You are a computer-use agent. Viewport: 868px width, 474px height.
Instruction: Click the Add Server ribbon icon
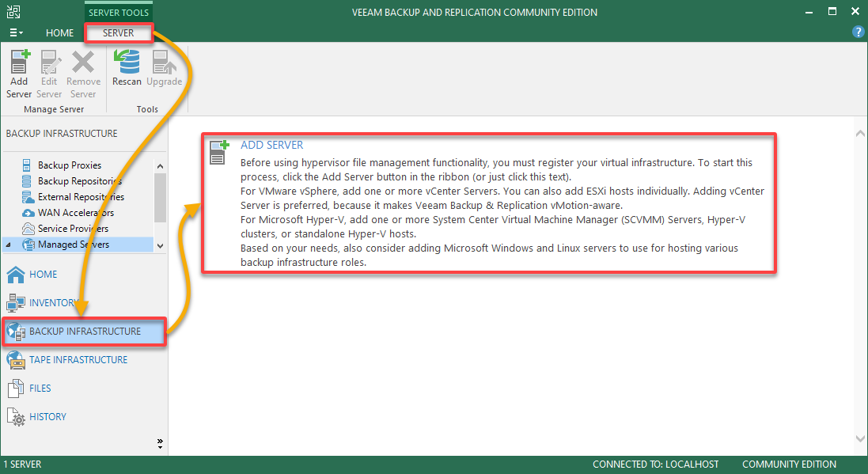coord(19,62)
